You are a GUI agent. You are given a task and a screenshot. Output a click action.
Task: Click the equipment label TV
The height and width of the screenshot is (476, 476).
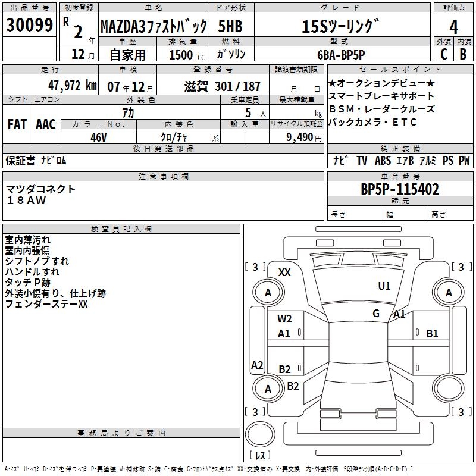pos(362,160)
